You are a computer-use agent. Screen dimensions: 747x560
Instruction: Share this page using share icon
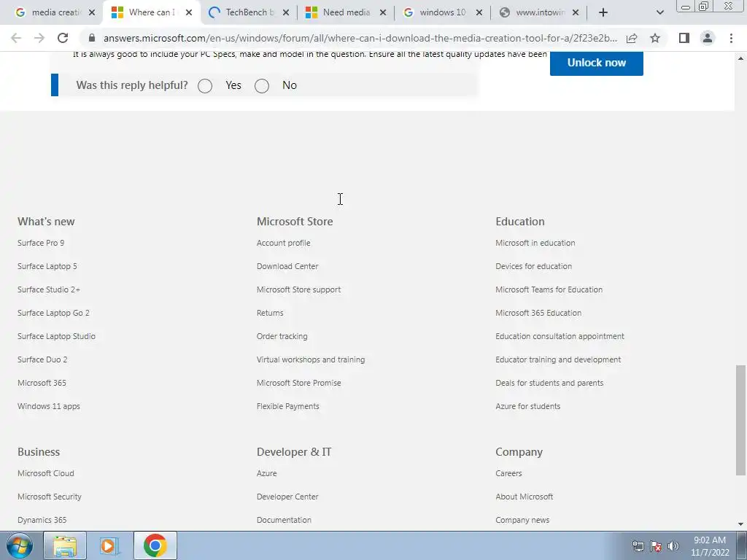pos(632,38)
